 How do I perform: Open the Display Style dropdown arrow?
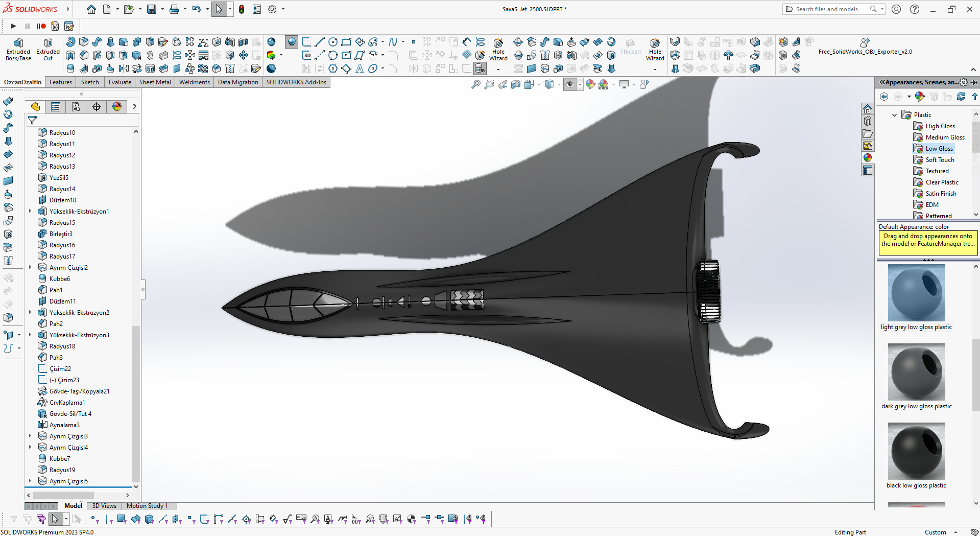pyautogui.click(x=559, y=84)
